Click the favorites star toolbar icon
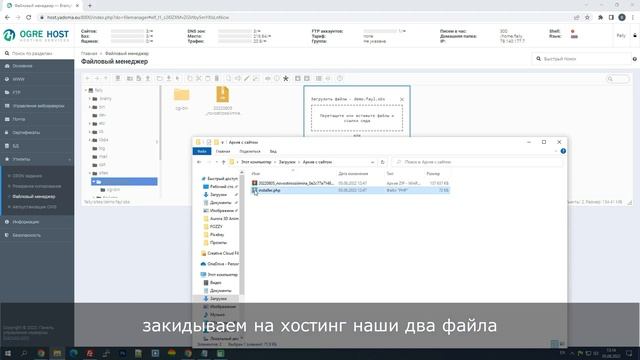This screenshot has height=360, width=640. click(286, 78)
